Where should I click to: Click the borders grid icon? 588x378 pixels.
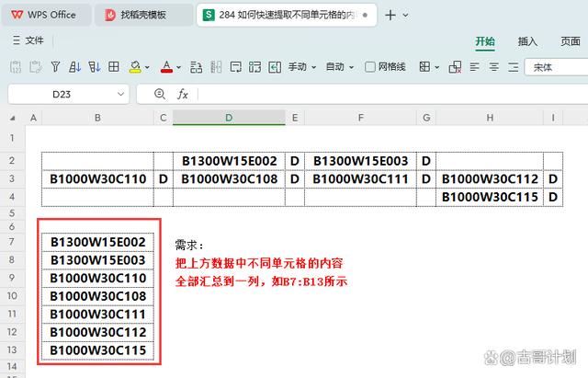(424, 67)
